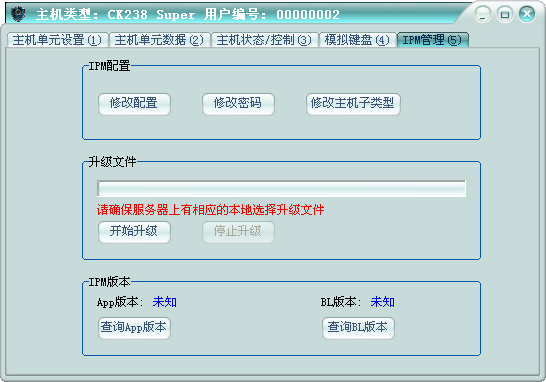Select the IPM管理 (5) tab

tap(432, 40)
